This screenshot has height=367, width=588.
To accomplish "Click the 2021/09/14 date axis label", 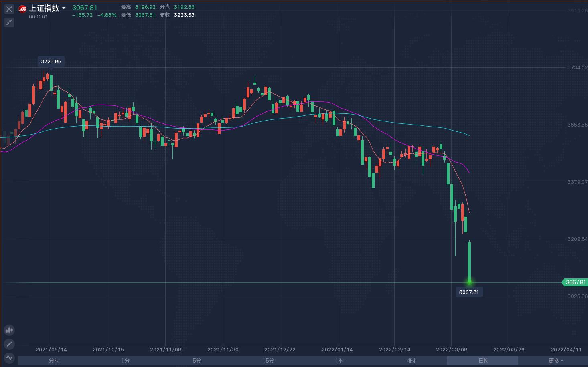I will click(51, 349).
